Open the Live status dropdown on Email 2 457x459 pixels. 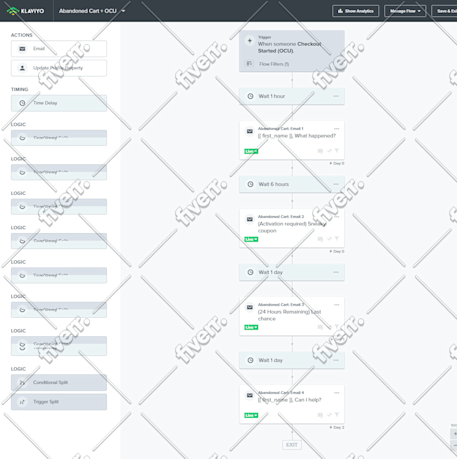251,239
